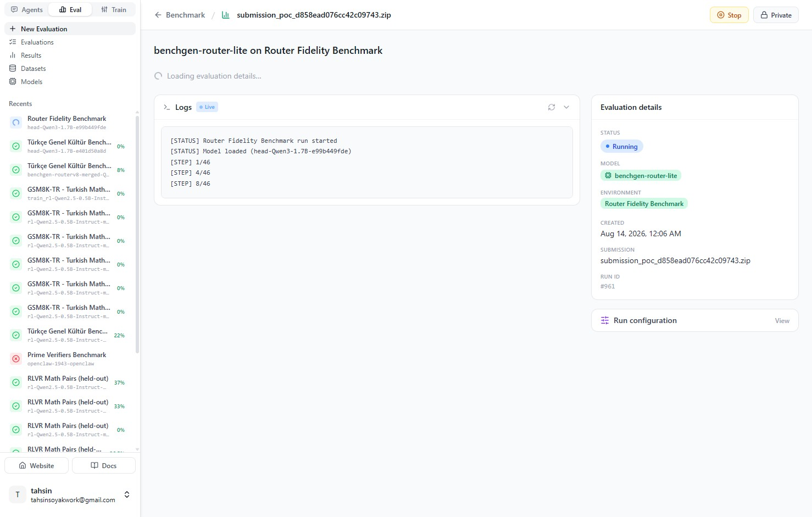The height and width of the screenshot is (517, 812).
Task: Go back to Benchmark breadcrumb
Action: (x=185, y=15)
